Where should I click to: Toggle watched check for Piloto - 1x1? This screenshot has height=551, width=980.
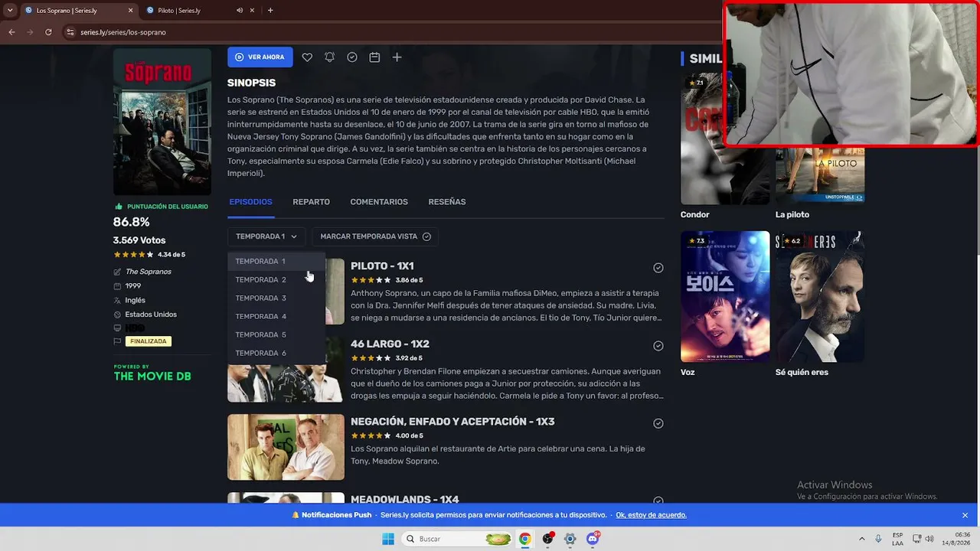(x=658, y=268)
